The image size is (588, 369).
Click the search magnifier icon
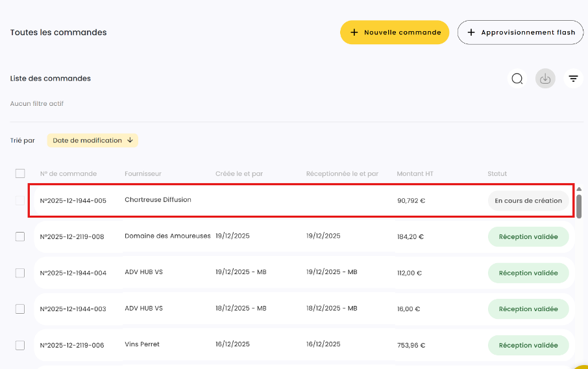click(517, 79)
